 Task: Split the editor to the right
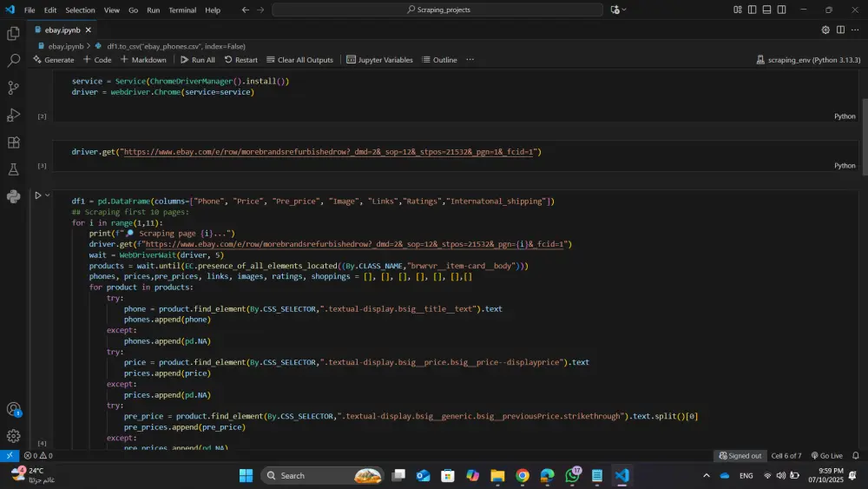tap(840, 30)
